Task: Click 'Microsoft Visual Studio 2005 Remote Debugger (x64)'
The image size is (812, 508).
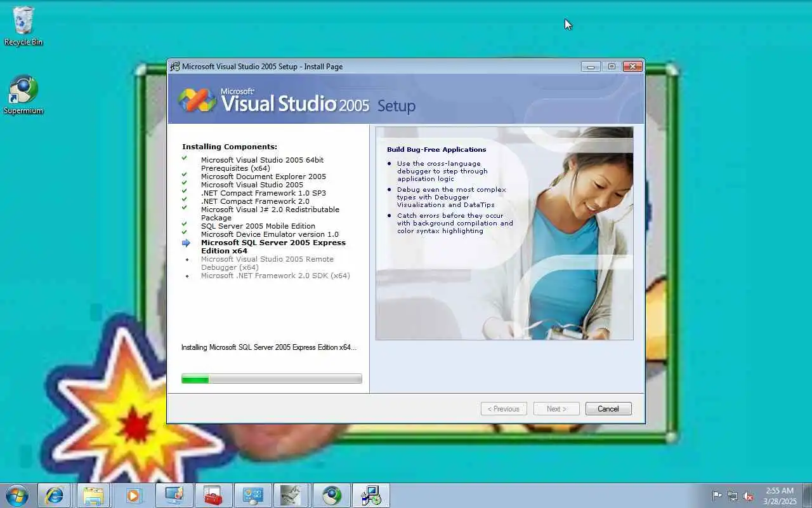Action: [267, 263]
